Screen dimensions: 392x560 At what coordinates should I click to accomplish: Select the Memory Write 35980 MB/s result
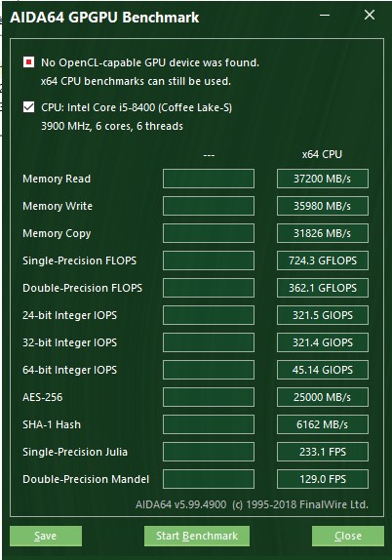323,206
